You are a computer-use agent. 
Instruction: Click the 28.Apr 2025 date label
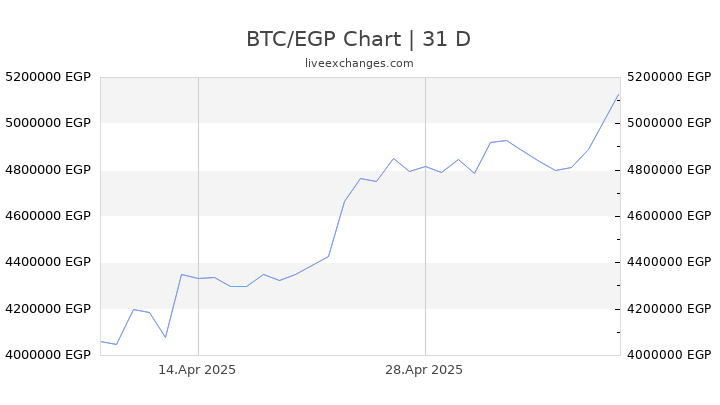pos(424,370)
